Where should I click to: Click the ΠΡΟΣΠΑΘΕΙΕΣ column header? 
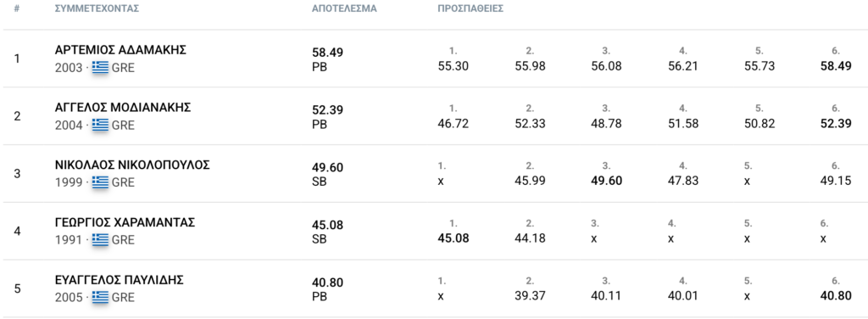pos(470,8)
